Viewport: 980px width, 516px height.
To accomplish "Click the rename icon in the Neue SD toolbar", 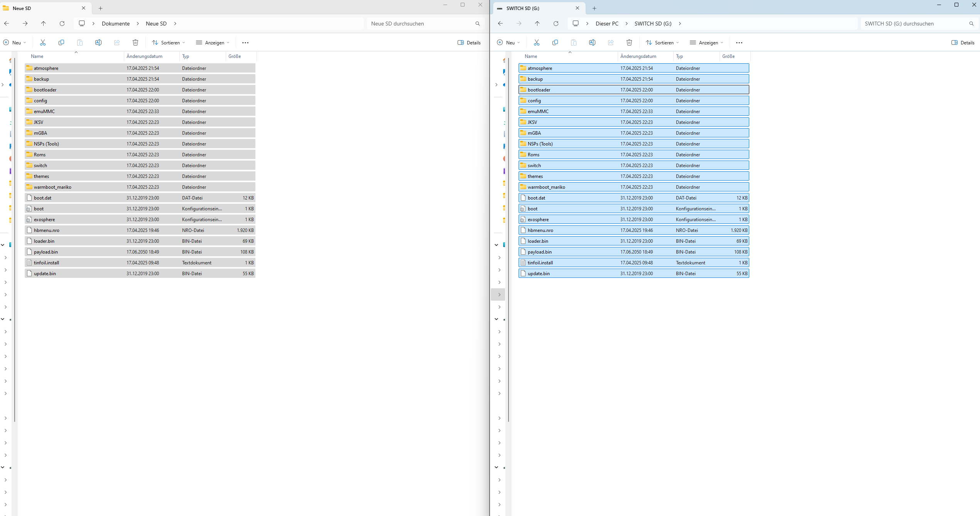I will pos(98,42).
